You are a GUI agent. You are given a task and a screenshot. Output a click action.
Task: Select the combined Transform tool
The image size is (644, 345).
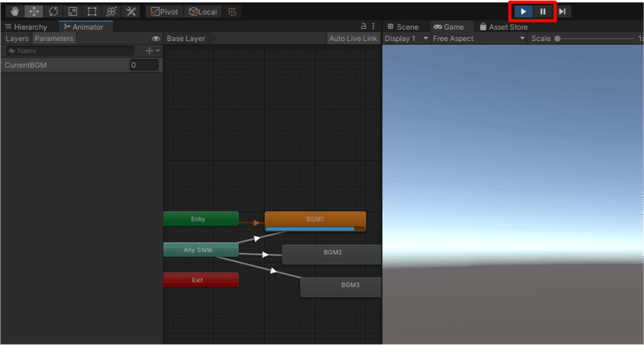click(x=111, y=11)
